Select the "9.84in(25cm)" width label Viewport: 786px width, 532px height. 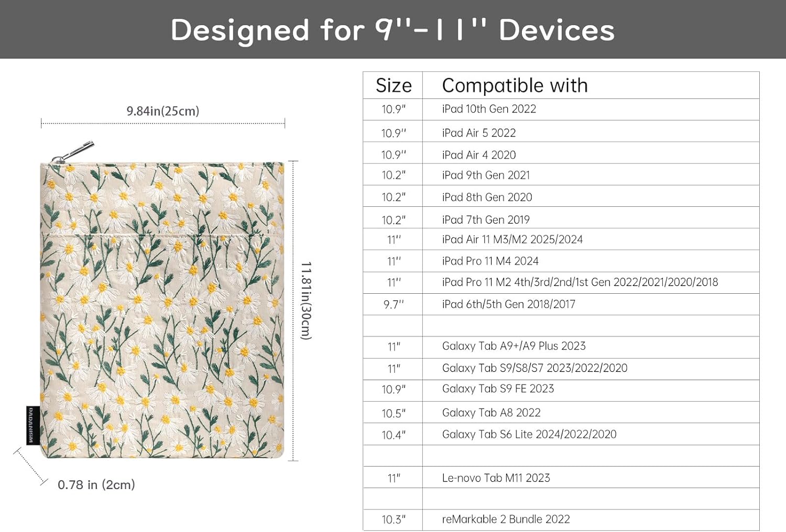(163, 111)
